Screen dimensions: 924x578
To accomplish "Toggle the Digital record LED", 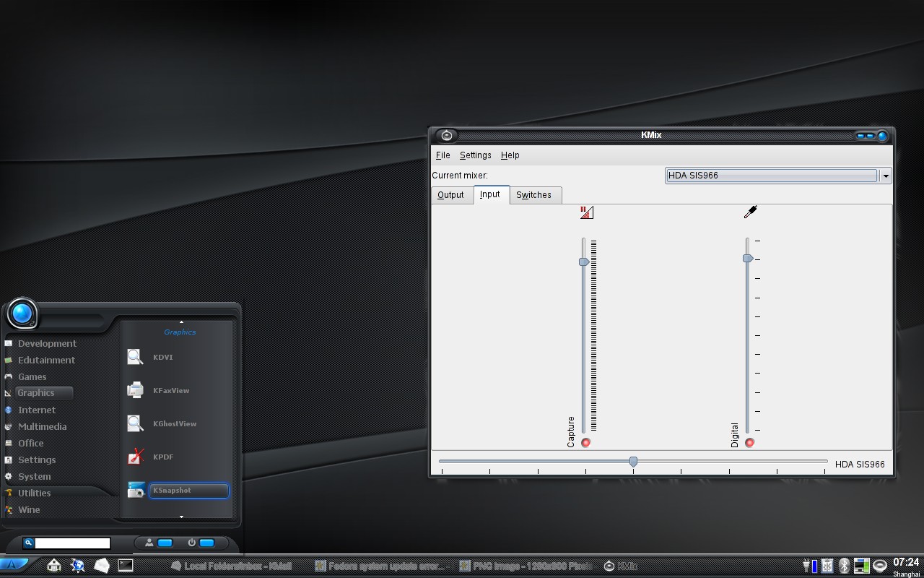I will point(749,442).
